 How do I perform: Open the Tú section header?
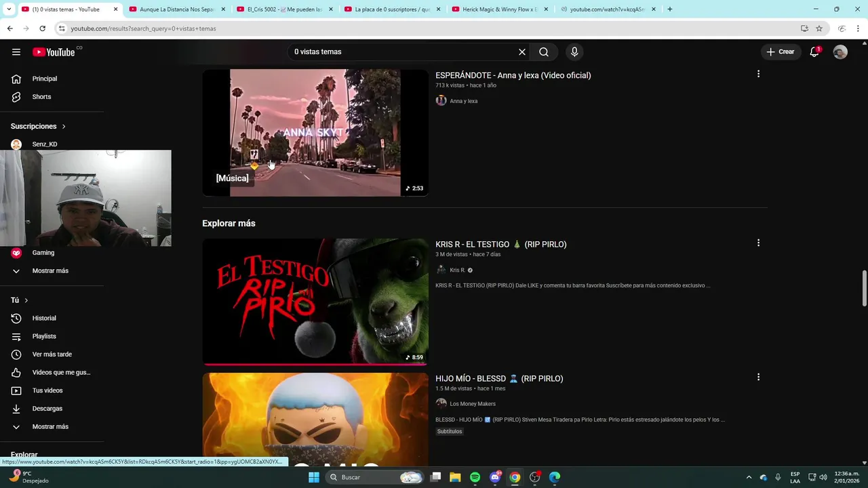[x=19, y=300]
